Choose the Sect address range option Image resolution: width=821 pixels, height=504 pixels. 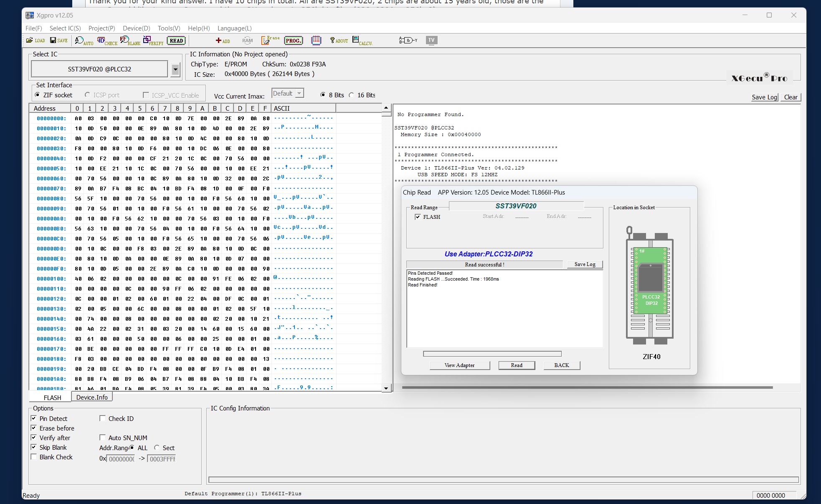157,448
